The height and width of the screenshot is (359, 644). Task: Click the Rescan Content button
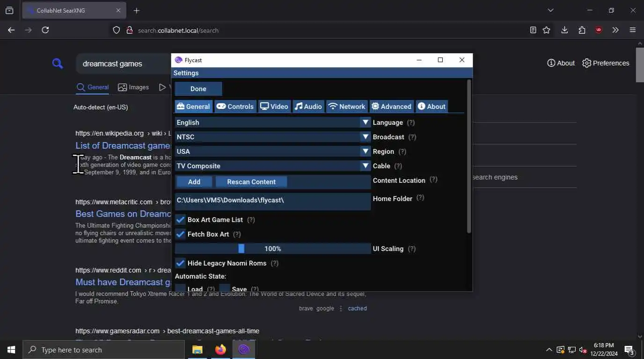[x=251, y=182]
